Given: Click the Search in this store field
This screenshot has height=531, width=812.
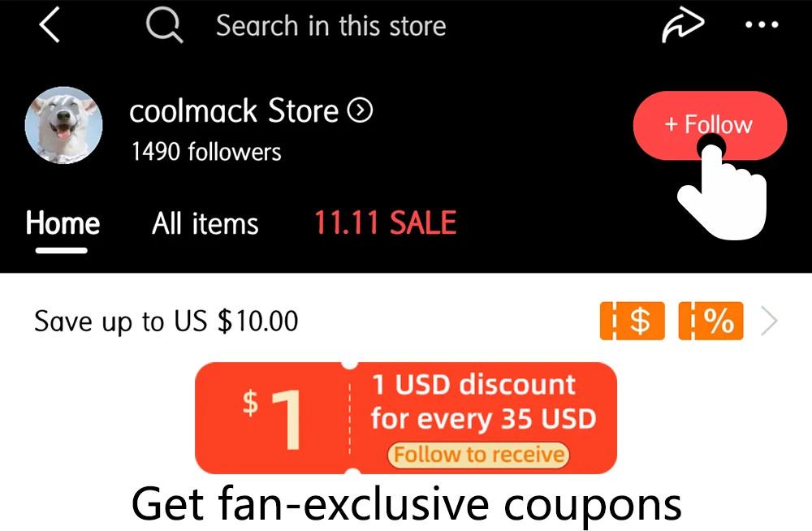Looking at the screenshot, I should click(331, 25).
